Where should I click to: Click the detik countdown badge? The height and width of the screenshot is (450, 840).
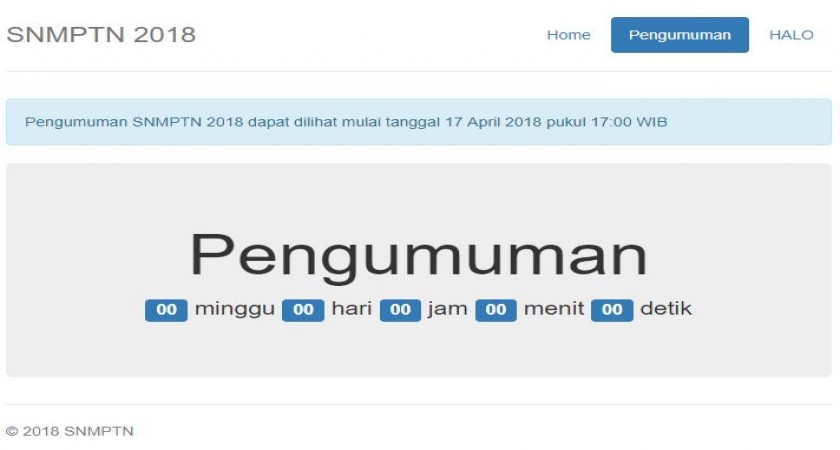coord(612,310)
